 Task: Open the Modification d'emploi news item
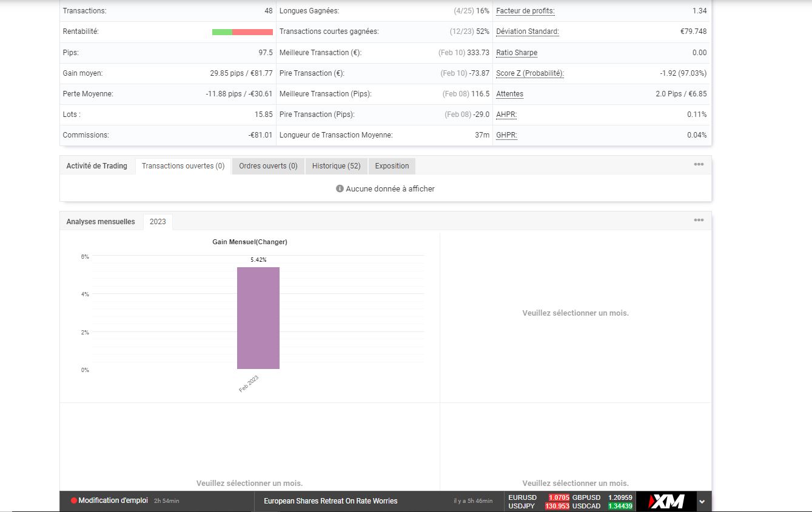[x=113, y=501]
